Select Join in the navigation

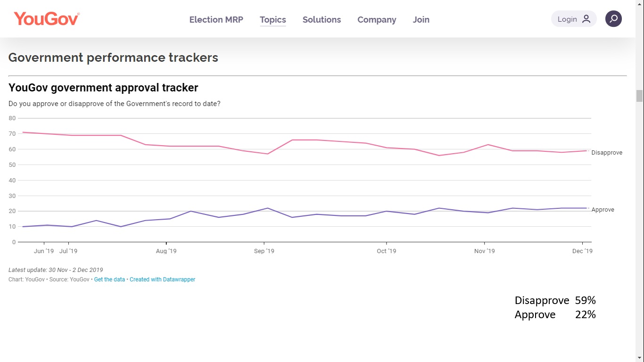point(421,19)
